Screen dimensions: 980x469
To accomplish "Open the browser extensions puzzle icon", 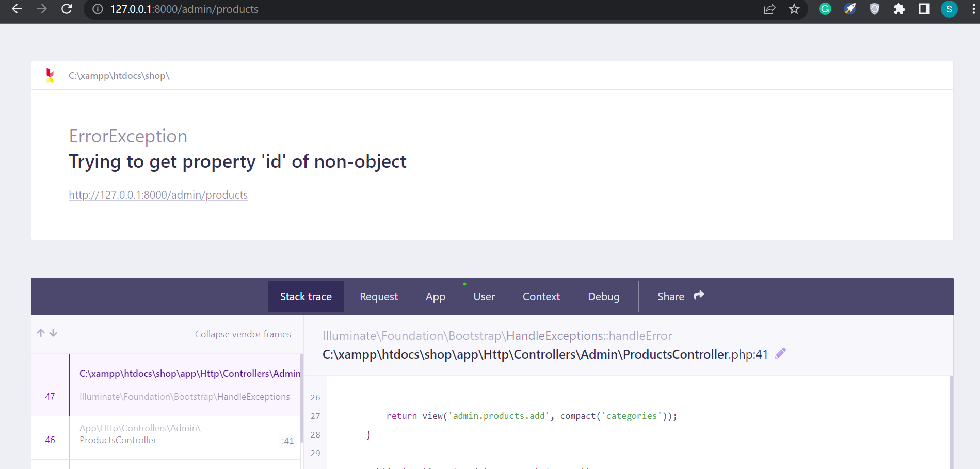I will (899, 9).
